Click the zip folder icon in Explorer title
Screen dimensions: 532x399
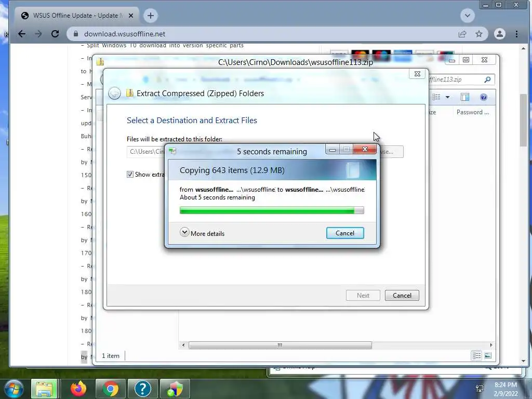pyautogui.click(x=100, y=62)
